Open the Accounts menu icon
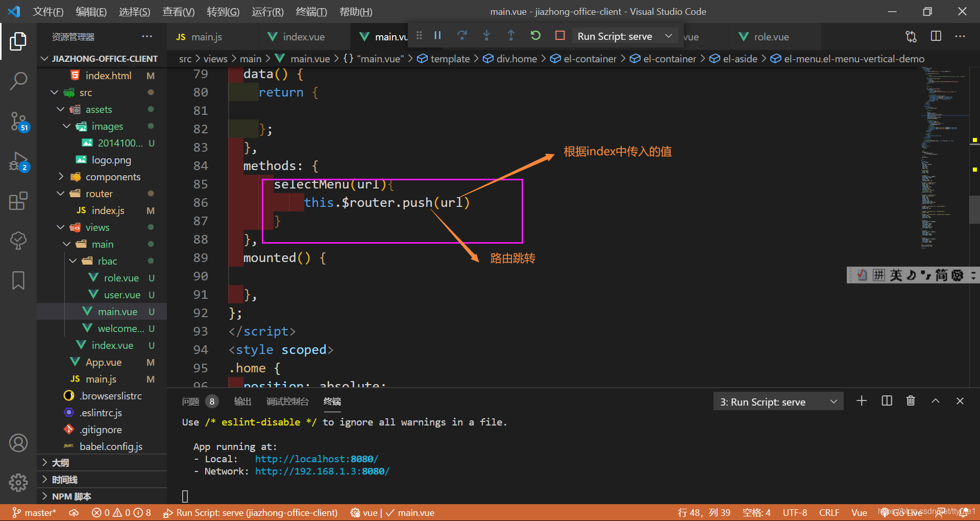This screenshot has height=521, width=980. (x=18, y=443)
